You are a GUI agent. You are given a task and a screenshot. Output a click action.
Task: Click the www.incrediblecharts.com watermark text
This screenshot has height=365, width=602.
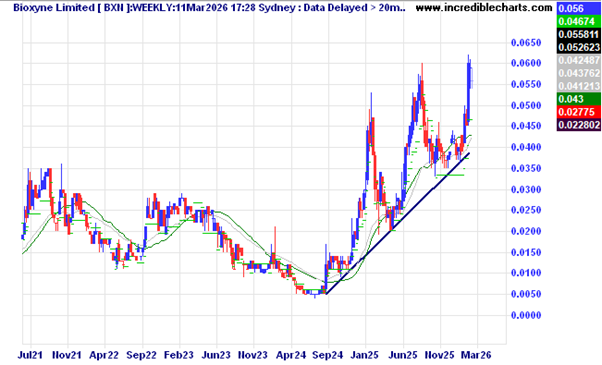point(484,7)
